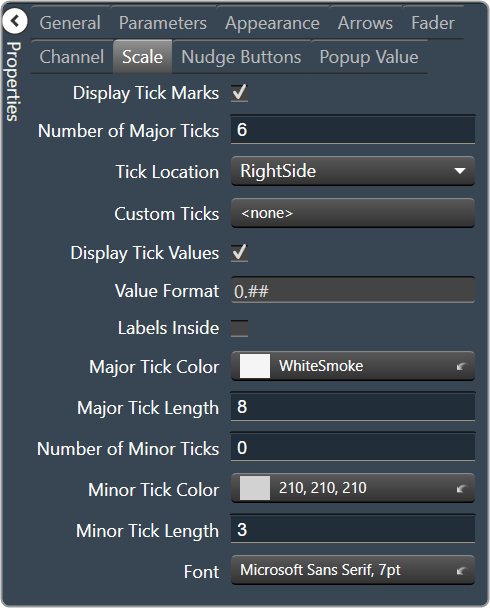Reset Major Tick Color with arrow icon
490x608 pixels.
(x=461, y=366)
